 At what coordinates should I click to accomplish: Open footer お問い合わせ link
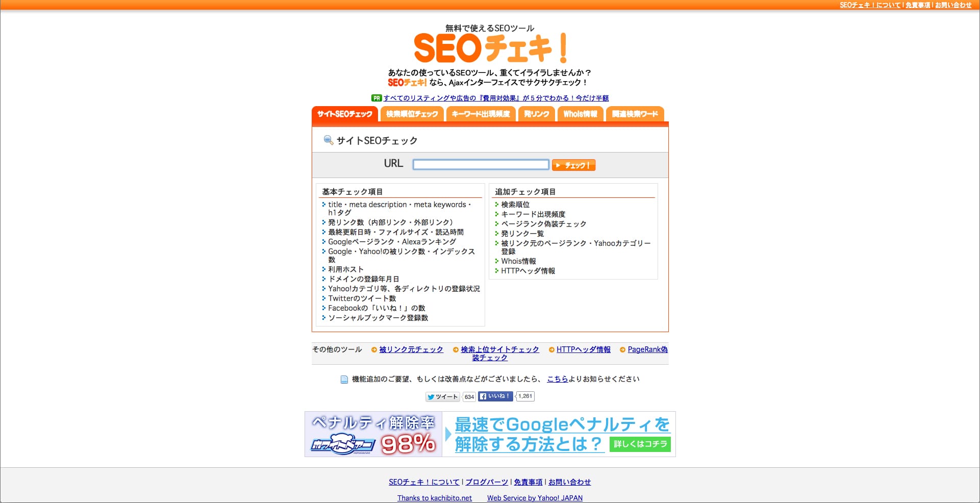(569, 482)
